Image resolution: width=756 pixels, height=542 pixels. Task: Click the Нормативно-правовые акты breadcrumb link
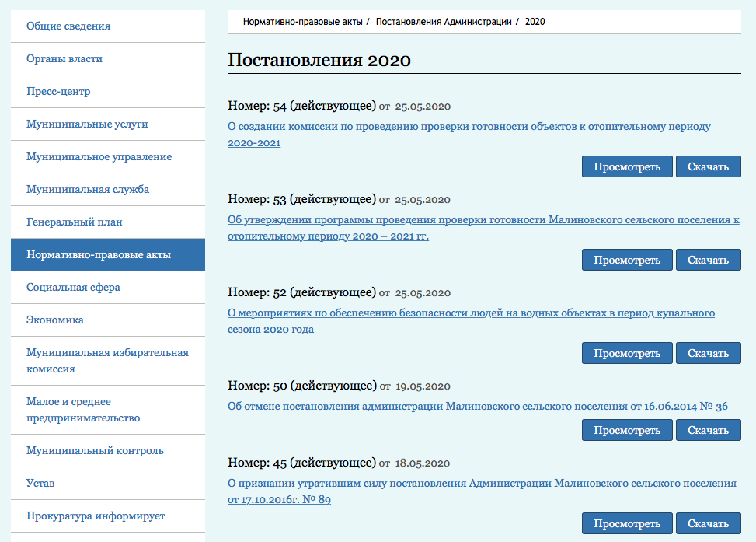[x=303, y=22]
